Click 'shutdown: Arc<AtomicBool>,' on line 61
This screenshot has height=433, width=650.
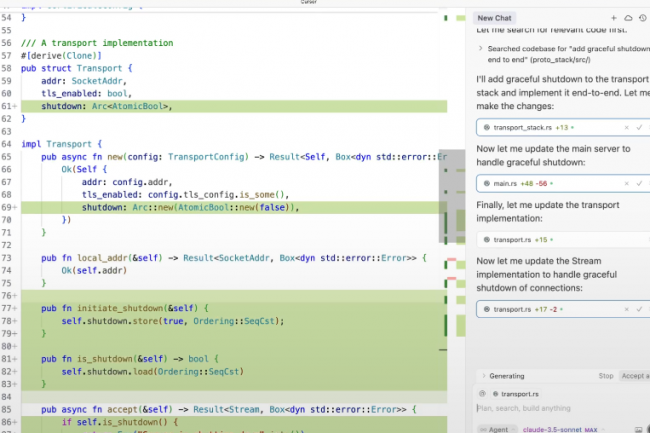[x=107, y=106]
